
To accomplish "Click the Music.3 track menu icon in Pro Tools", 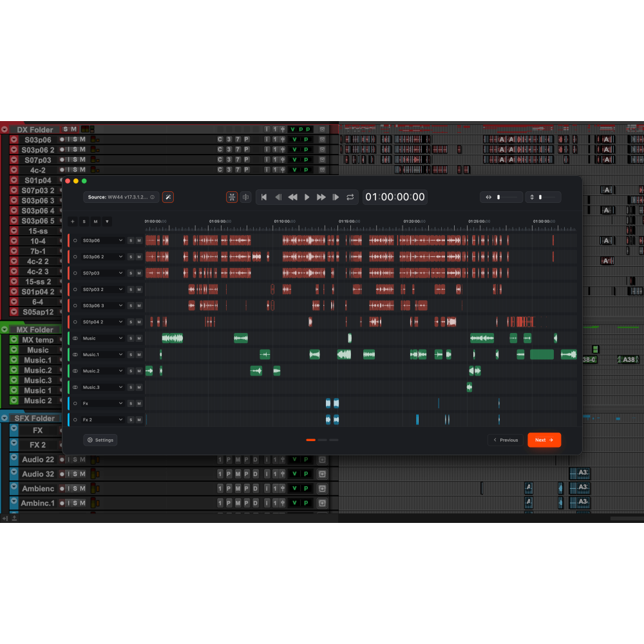I will [14, 381].
